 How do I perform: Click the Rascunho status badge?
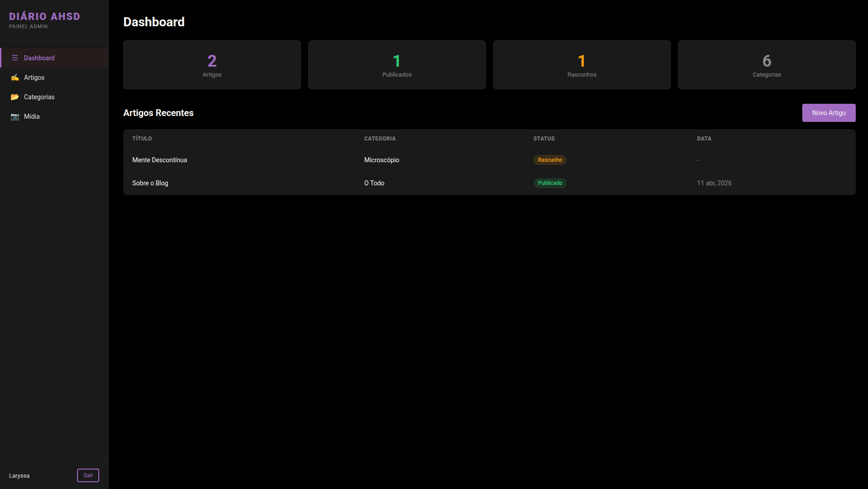(x=550, y=160)
